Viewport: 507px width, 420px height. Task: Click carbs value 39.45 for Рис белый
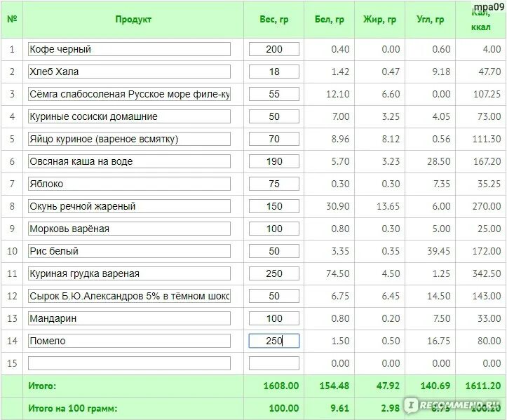pos(438,251)
